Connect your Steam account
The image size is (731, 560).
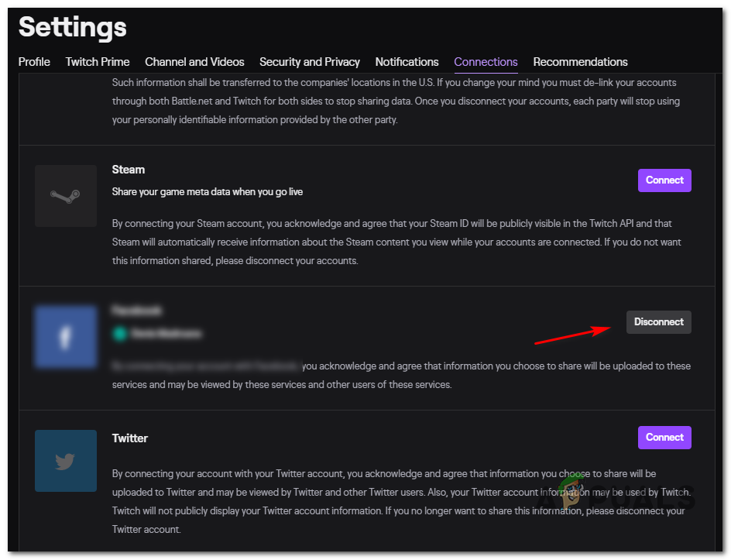(664, 180)
